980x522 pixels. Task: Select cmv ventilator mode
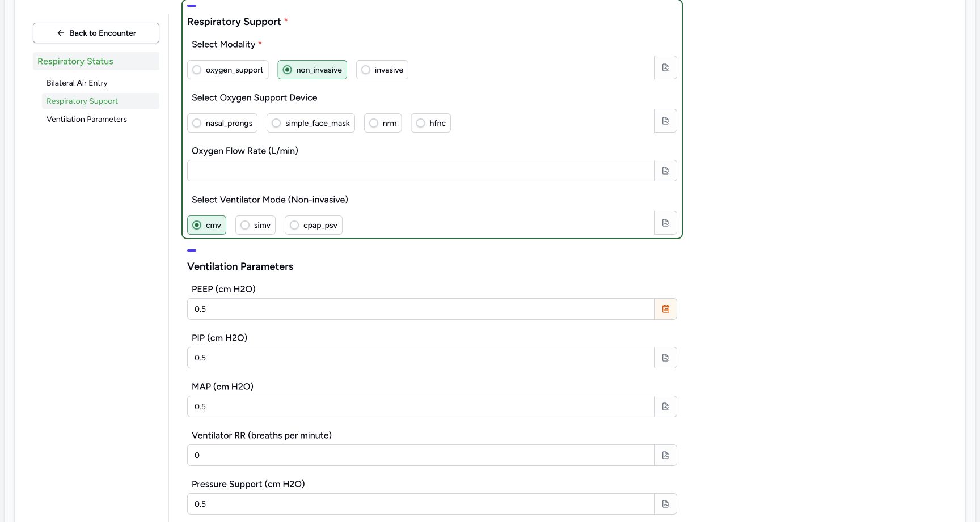pos(206,225)
